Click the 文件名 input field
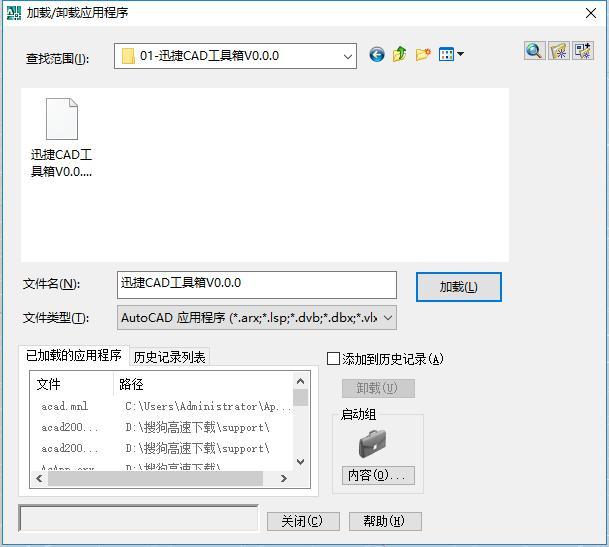 [x=257, y=285]
